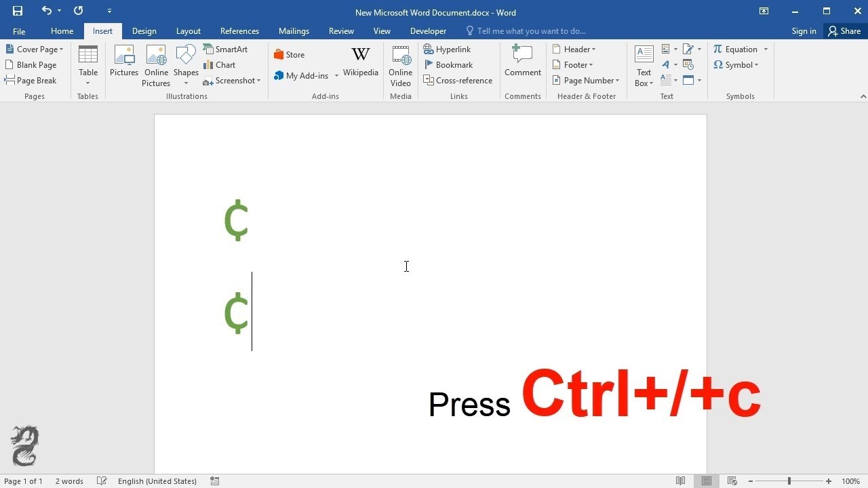Open the Symbol dropdown
Screen dimensions: 868x488
point(736,64)
